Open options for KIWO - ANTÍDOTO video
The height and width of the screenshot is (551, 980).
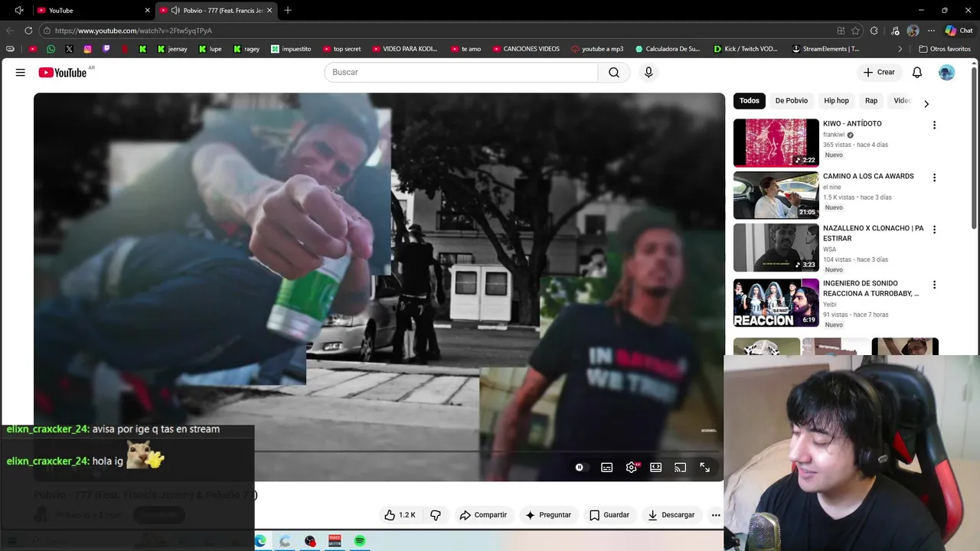click(934, 125)
